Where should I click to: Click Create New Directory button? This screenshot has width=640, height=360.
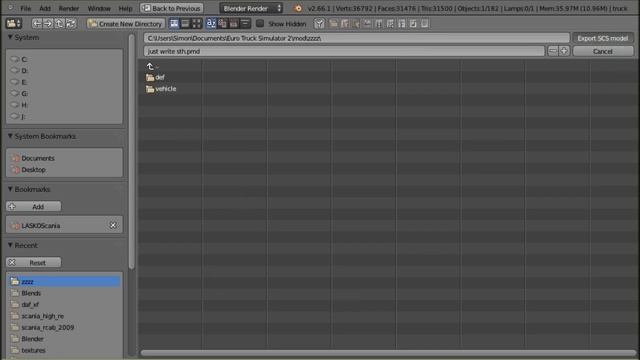(x=126, y=24)
